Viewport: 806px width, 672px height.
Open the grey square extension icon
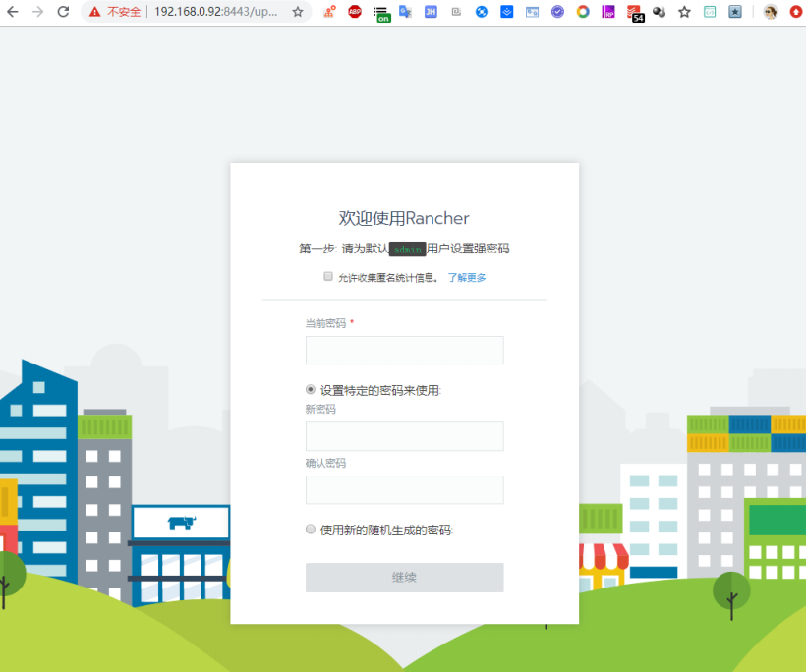pos(456,12)
